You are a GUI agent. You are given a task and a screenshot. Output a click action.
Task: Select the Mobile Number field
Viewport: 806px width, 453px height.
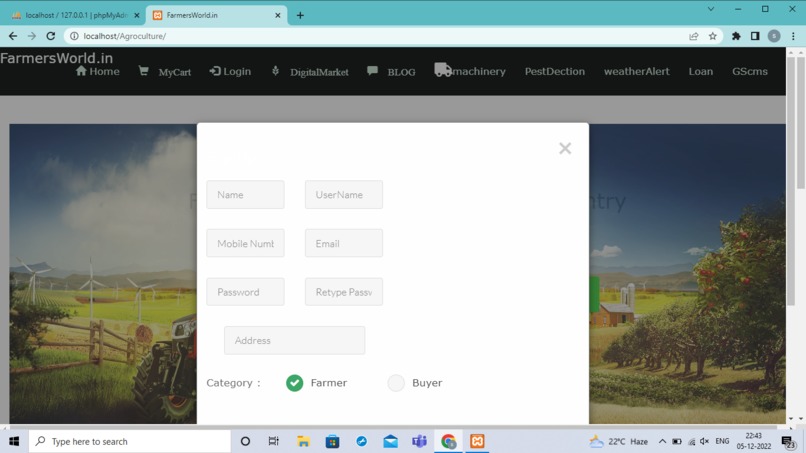click(x=245, y=243)
